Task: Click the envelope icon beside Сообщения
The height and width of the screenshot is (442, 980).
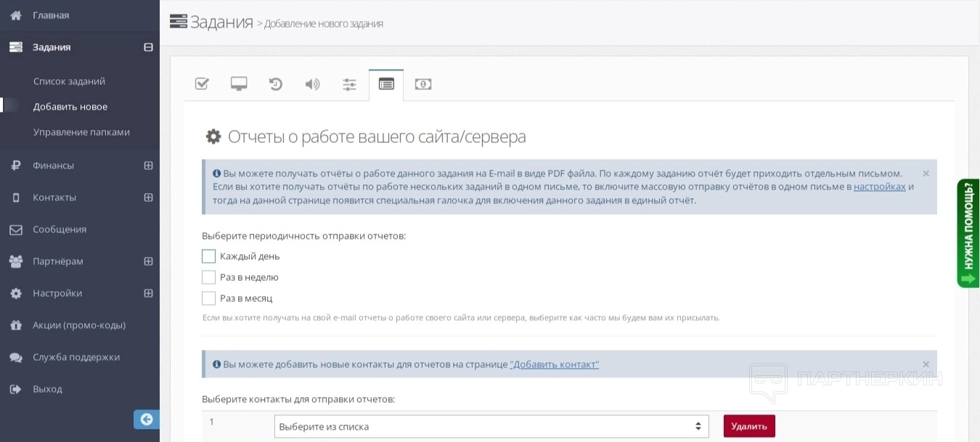Action: 15,229
